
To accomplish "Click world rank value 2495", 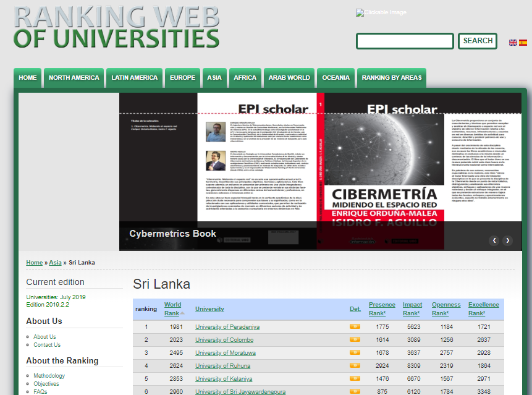I will pos(176,353).
